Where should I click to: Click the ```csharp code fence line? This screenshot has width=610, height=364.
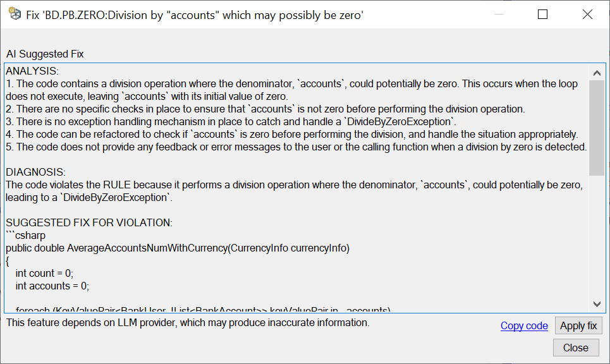click(26, 236)
